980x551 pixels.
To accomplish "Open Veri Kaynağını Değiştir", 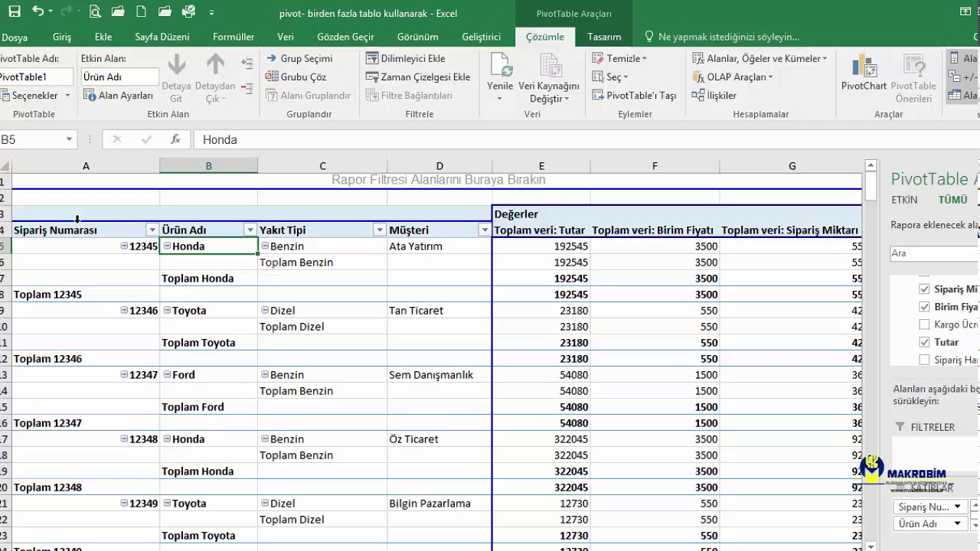I will pyautogui.click(x=549, y=79).
